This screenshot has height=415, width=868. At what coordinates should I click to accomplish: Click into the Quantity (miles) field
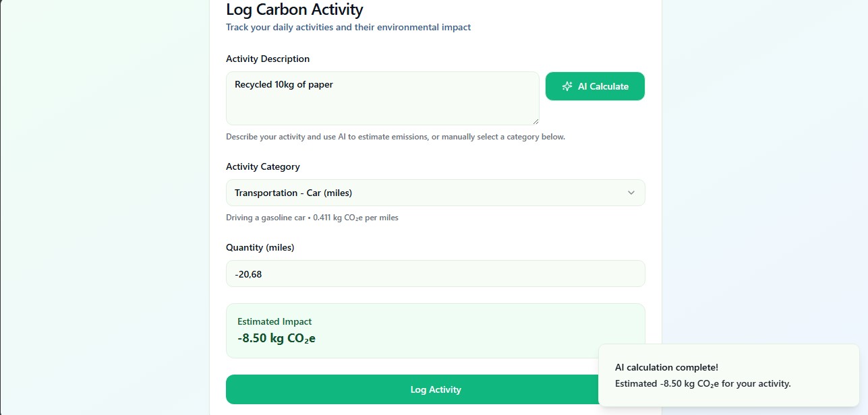[435, 274]
